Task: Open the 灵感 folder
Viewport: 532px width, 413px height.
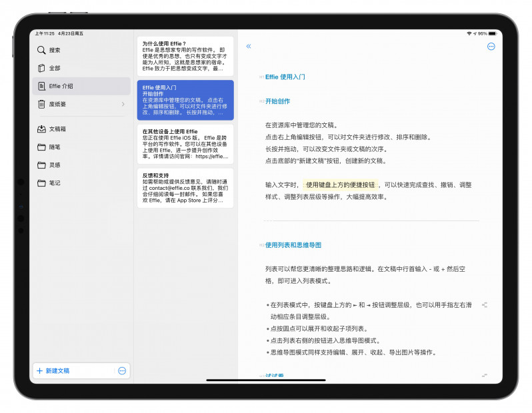Action: [x=81, y=165]
